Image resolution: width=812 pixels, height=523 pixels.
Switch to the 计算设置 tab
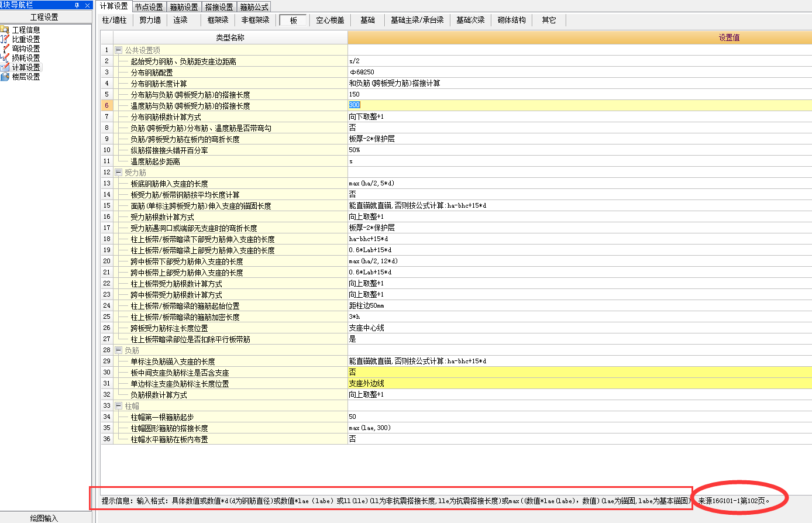coord(114,6)
